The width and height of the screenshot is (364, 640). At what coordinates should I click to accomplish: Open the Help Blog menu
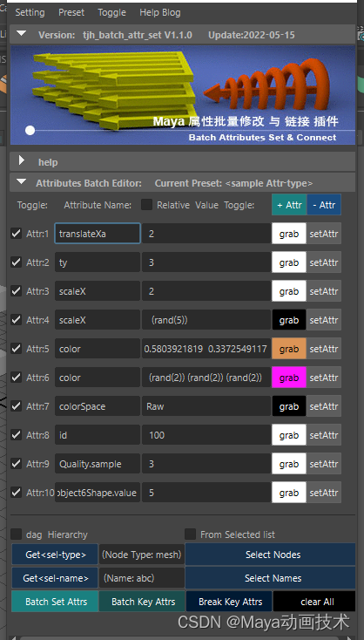[159, 13]
